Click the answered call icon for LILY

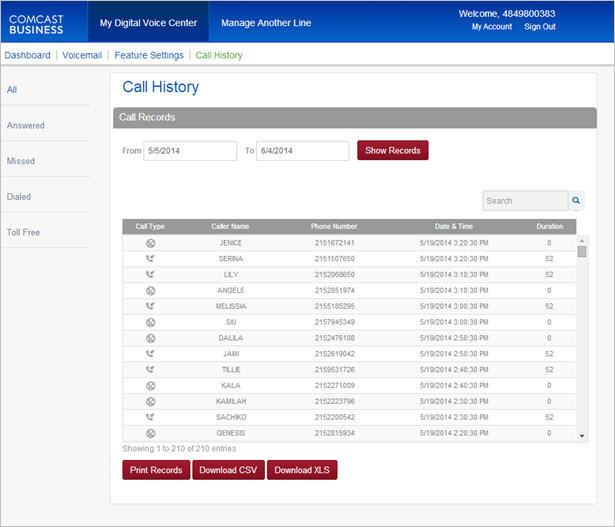coord(150,274)
